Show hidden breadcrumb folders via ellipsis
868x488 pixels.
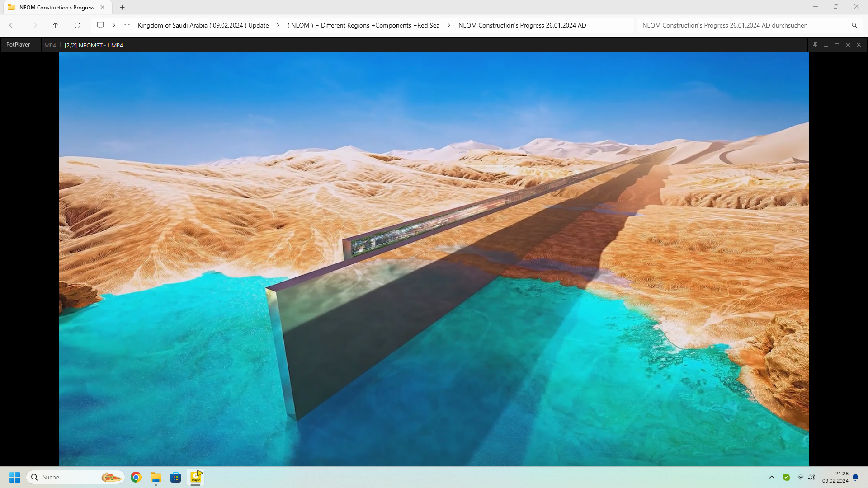coord(127,25)
